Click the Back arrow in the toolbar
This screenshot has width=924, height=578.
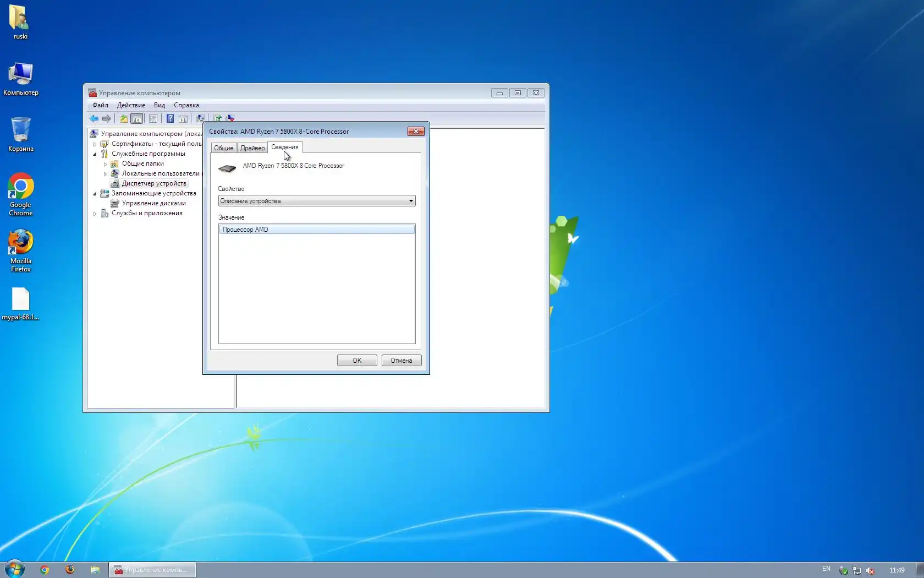coord(94,118)
